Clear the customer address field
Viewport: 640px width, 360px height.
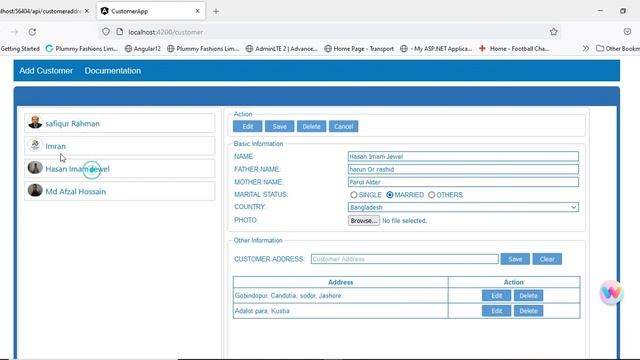(547, 259)
